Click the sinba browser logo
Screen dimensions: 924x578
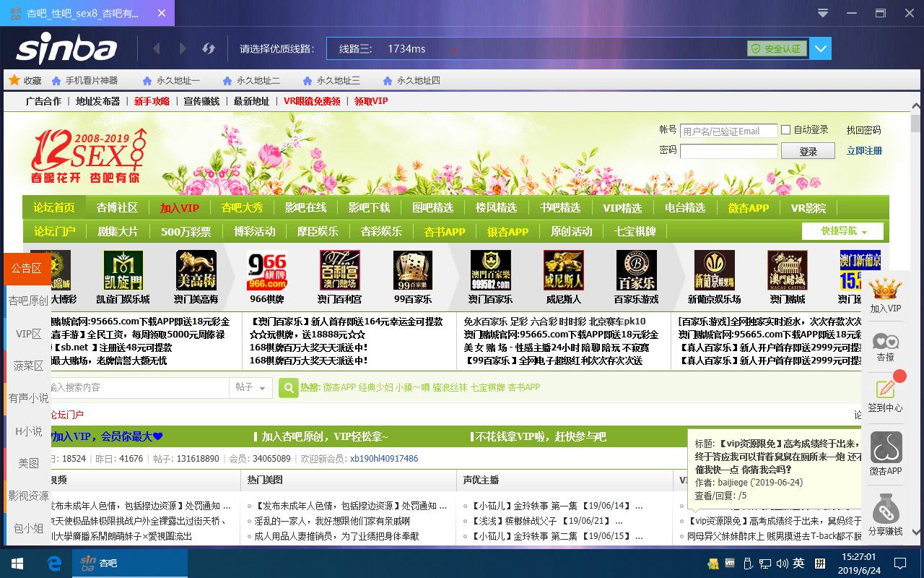66,49
